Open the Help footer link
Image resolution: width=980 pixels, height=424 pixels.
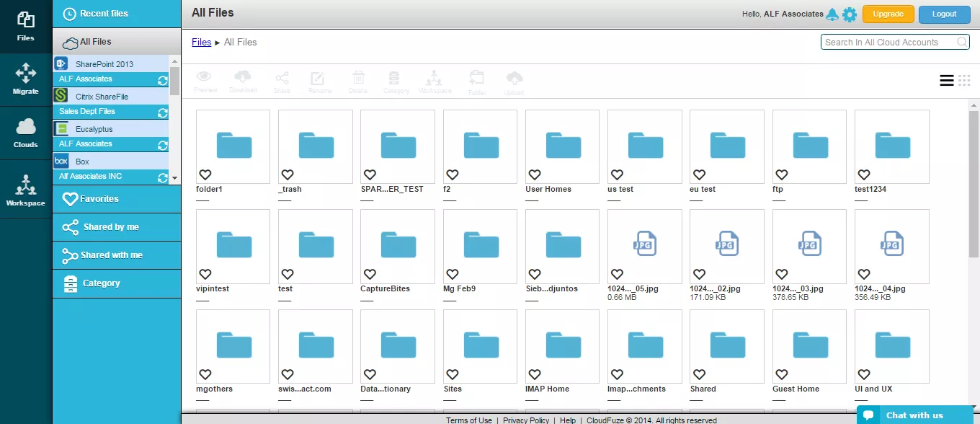tap(568, 420)
